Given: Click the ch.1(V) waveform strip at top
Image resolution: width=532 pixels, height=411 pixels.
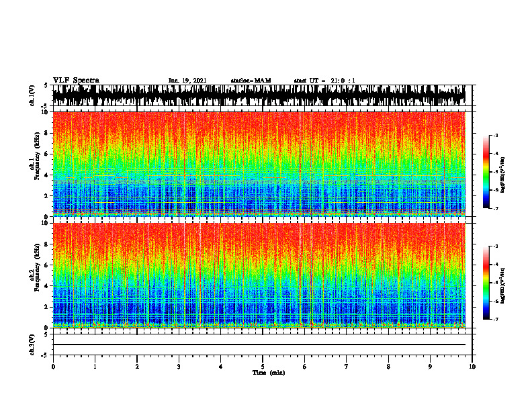Looking at the screenshot, I should (x=259, y=95).
